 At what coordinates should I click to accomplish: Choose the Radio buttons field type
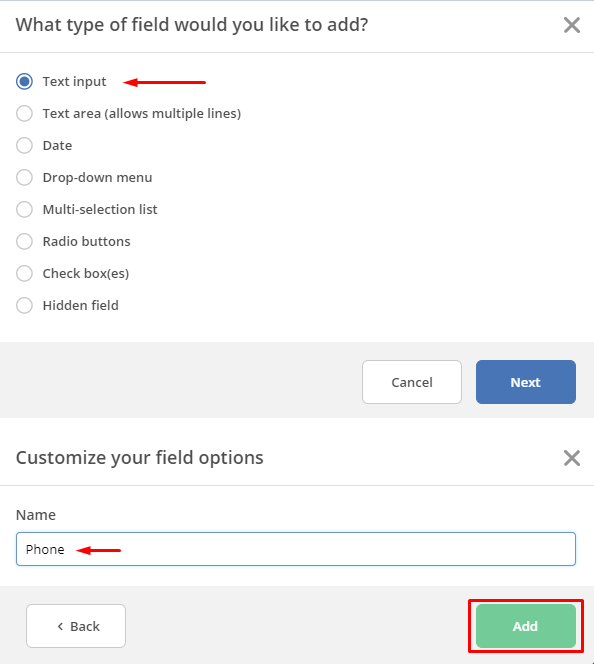click(24, 241)
